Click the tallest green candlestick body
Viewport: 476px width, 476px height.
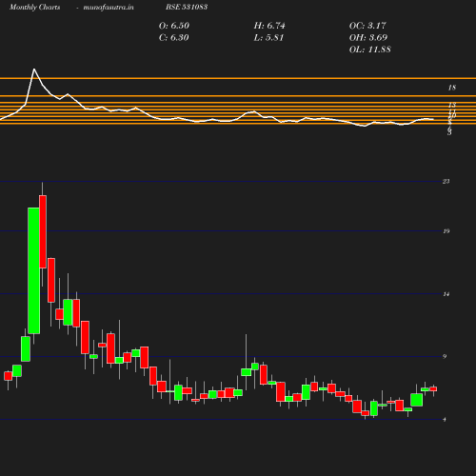pyautogui.click(x=34, y=270)
